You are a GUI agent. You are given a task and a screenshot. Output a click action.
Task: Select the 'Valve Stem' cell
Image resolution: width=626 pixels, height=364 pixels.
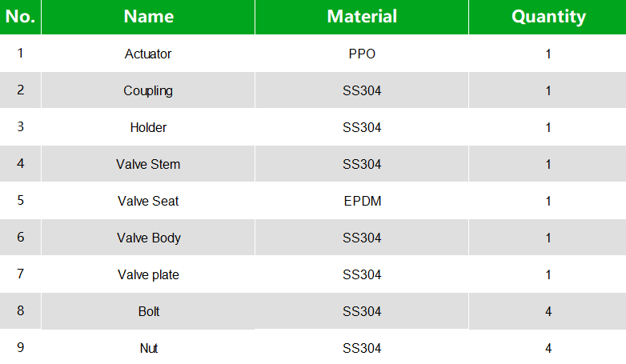point(148,165)
